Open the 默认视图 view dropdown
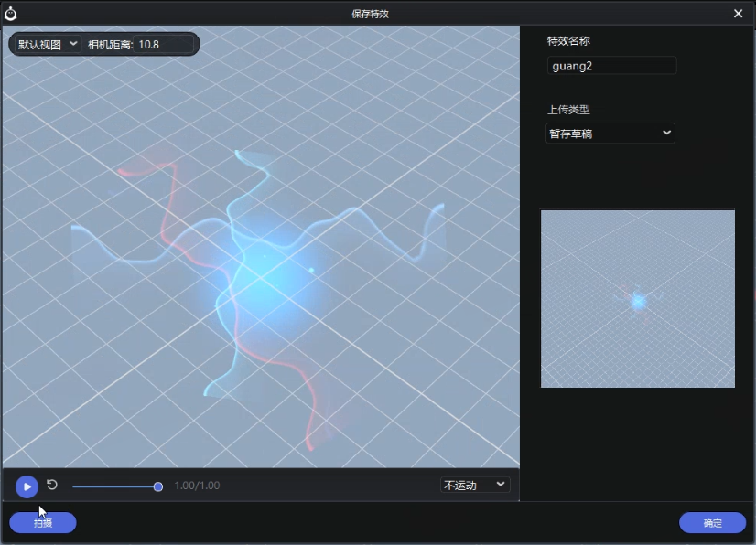The image size is (756, 545). [48, 44]
